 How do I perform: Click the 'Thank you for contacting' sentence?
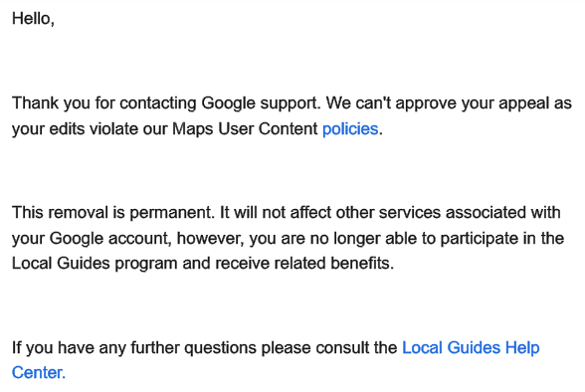[x=104, y=103]
